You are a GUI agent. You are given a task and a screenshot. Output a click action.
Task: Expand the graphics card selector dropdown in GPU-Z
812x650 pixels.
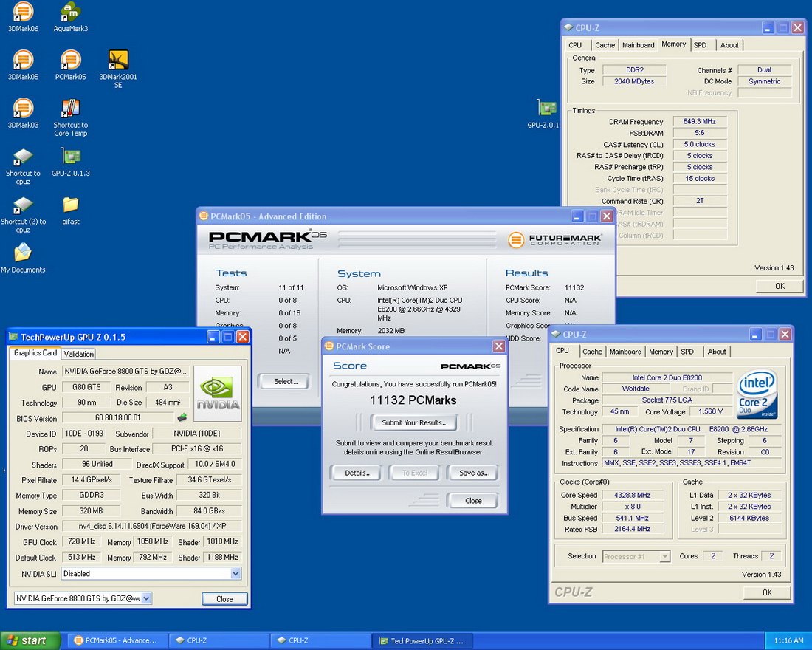coord(147,598)
